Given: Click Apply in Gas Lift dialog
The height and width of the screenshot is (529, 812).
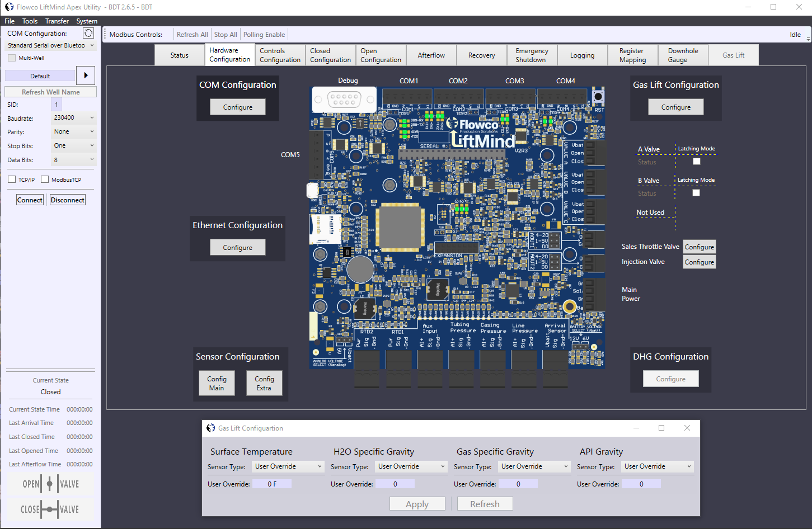Looking at the screenshot, I should [417, 504].
